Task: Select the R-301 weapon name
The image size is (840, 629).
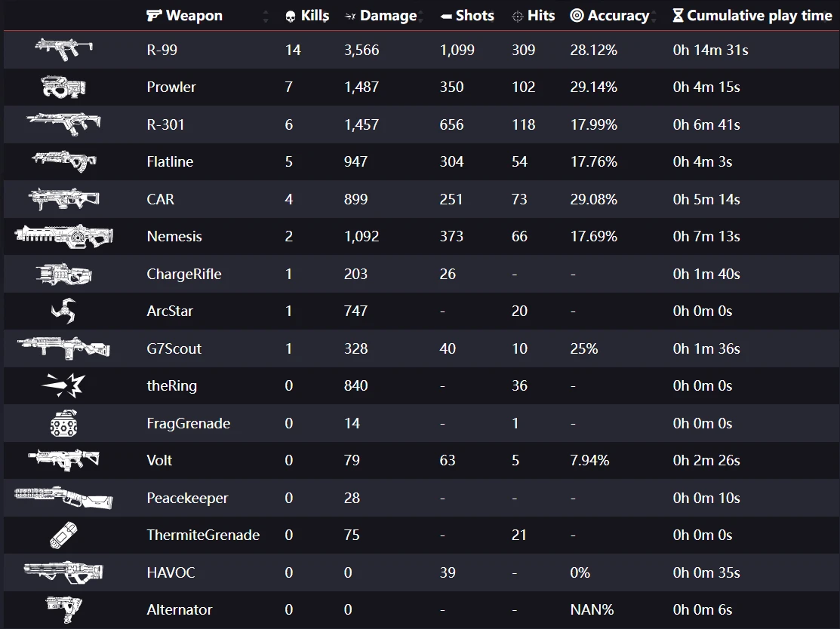Action: pyautogui.click(x=166, y=124)
